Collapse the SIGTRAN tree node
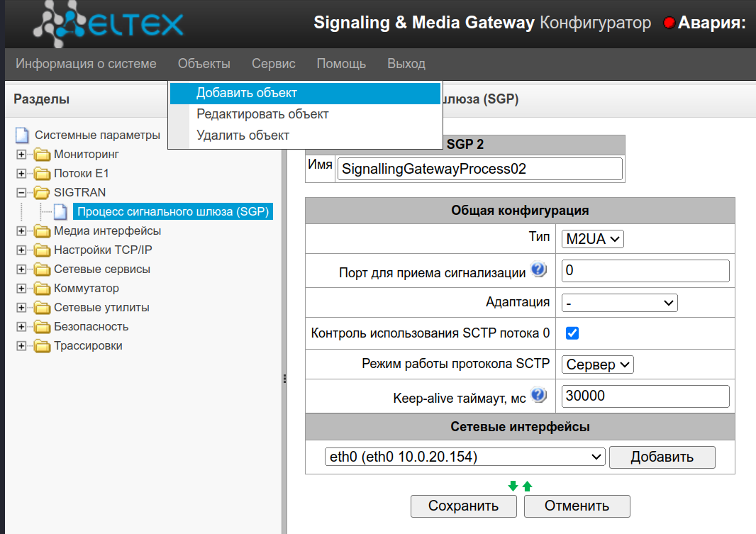This screenshot has height=534, width=756. pos(21,192)
